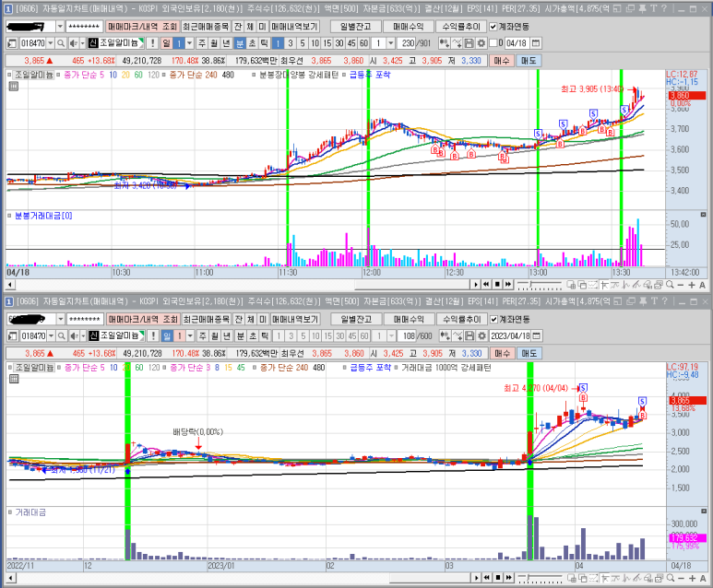Viewport: 713px width, 588px height.
Task: Click 수익률추이 button in bottom window
Action: point(461,320)
